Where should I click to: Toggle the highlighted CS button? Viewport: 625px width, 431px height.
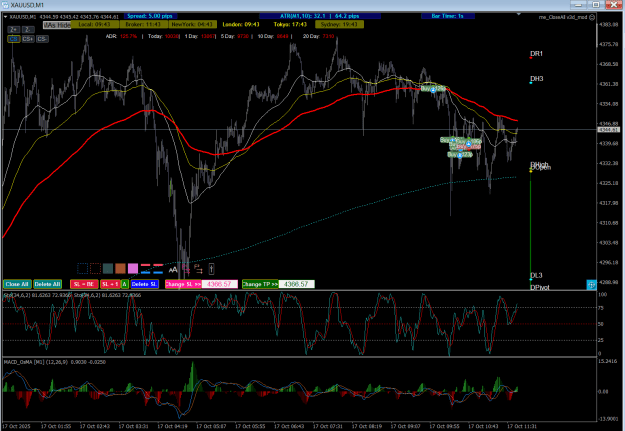click(14, 39)
